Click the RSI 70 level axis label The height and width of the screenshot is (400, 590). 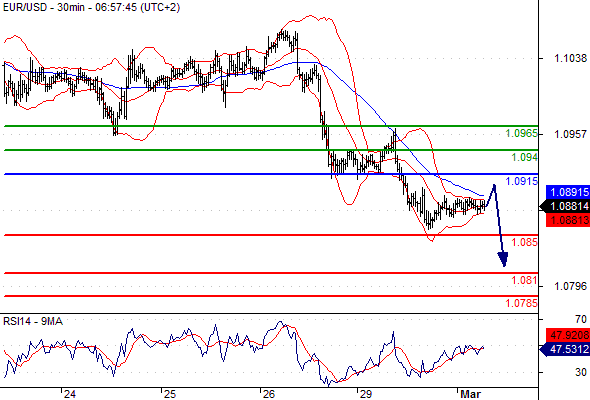pos(581,319)
